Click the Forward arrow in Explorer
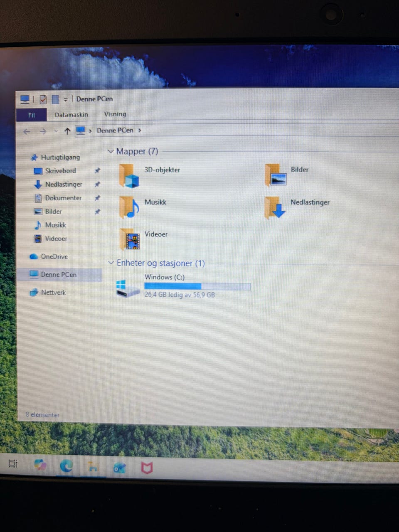399x532 pixels. (43, 132)
